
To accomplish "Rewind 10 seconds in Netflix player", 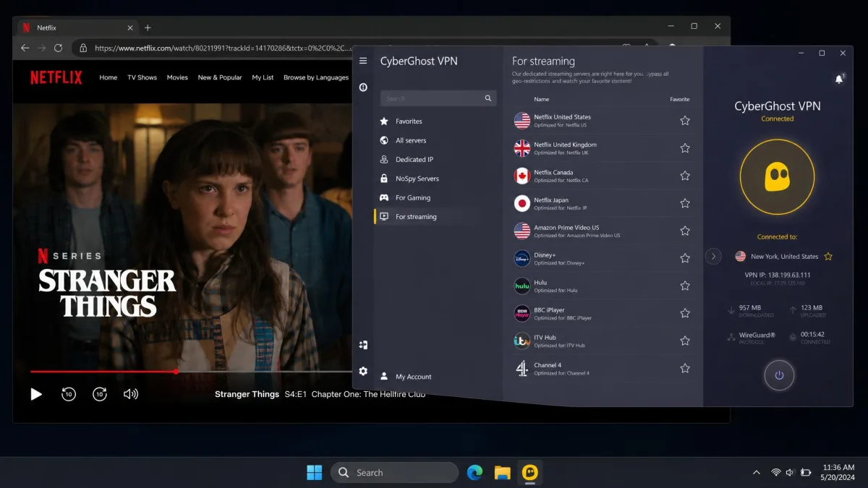I will [68, 394].
